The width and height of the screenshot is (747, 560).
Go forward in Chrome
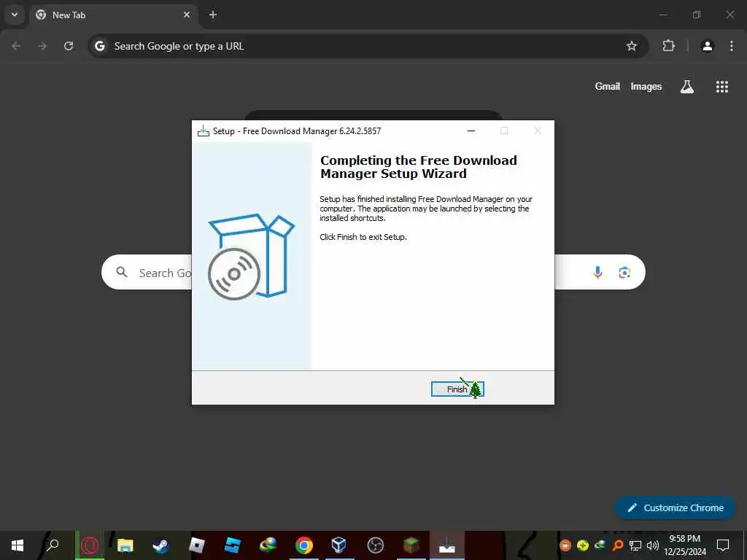[x=42, y=46]
